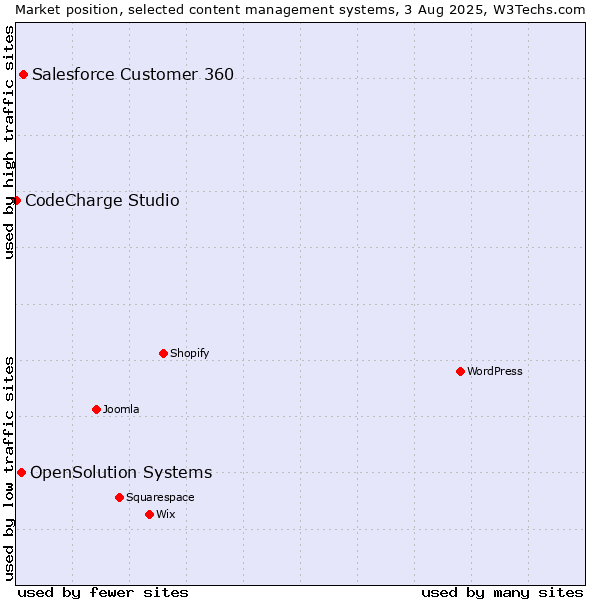This screenshot has height=600, width=600.
Task: Click the OpenSolution Systems label
Action: [121, 473]
